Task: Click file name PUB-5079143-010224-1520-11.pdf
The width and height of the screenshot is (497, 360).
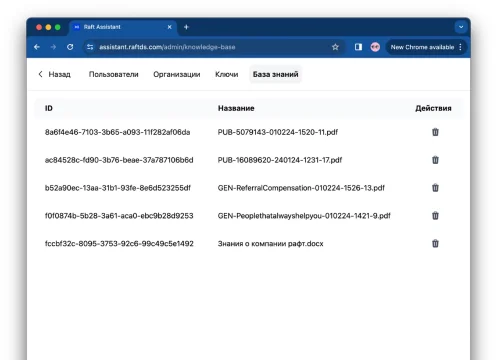Action: [278, 132]
